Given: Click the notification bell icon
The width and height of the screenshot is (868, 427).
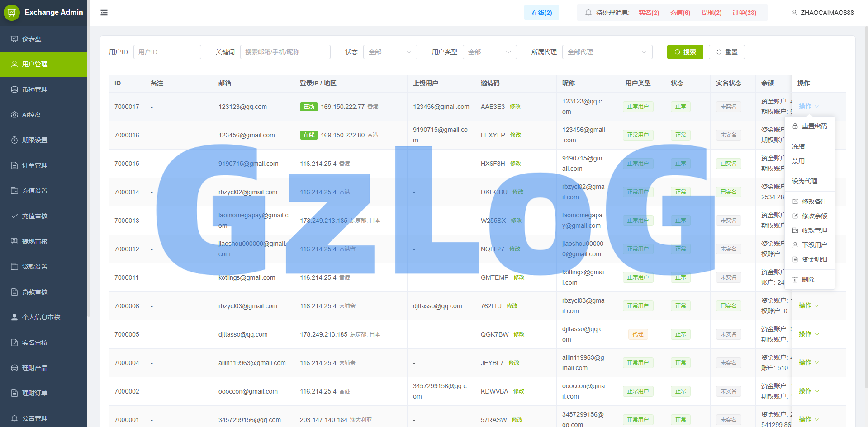Looking at the screenshot, I should click(588, 13).
